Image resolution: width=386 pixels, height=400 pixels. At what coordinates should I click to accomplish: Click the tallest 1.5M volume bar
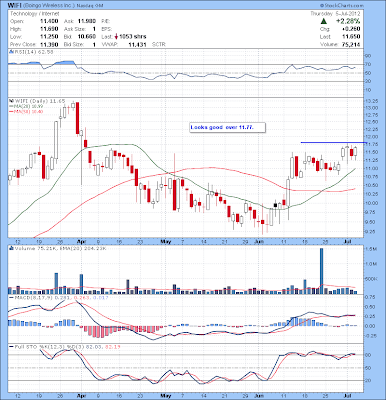tap(322, 271)
